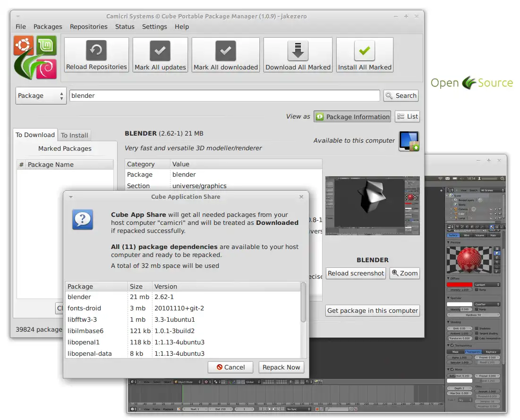Click the Download All Marked arrow icon
Screen dimensions: 520x420
298,51
